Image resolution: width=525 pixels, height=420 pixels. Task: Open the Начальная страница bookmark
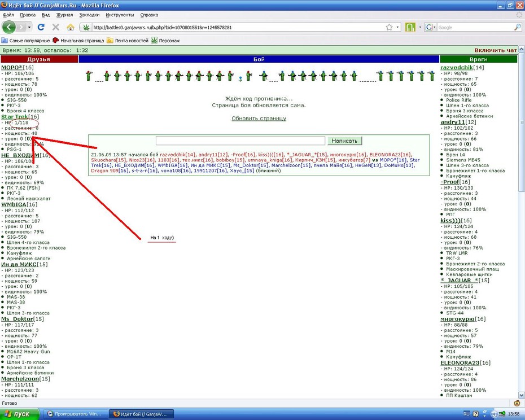(78, 41)
